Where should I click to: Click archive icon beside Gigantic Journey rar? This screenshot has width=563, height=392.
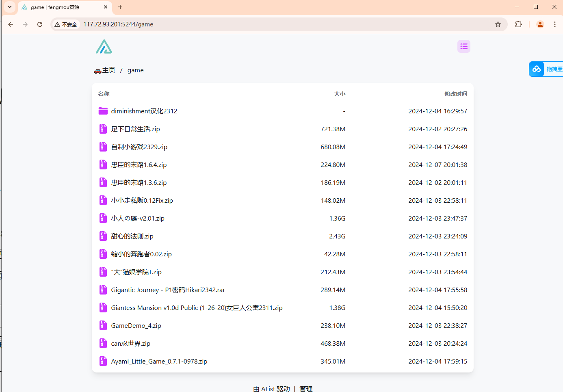tap(103, 290)
